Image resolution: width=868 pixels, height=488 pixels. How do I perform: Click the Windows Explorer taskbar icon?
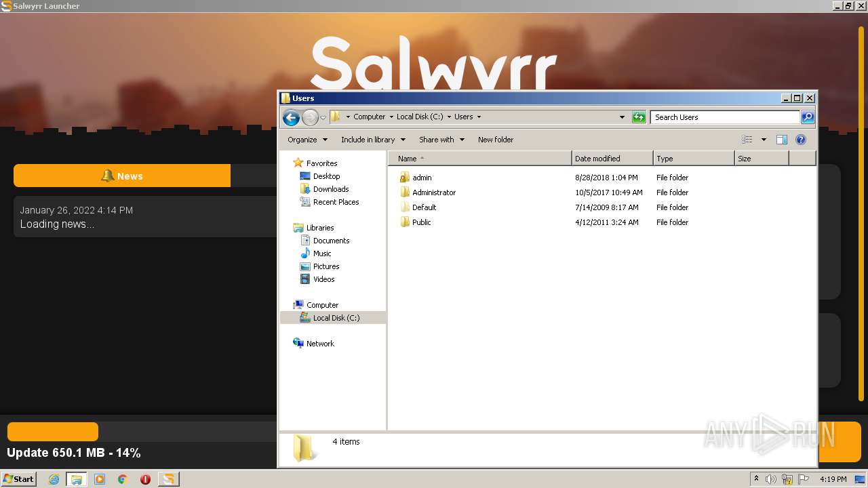click(x=77, y=479)
